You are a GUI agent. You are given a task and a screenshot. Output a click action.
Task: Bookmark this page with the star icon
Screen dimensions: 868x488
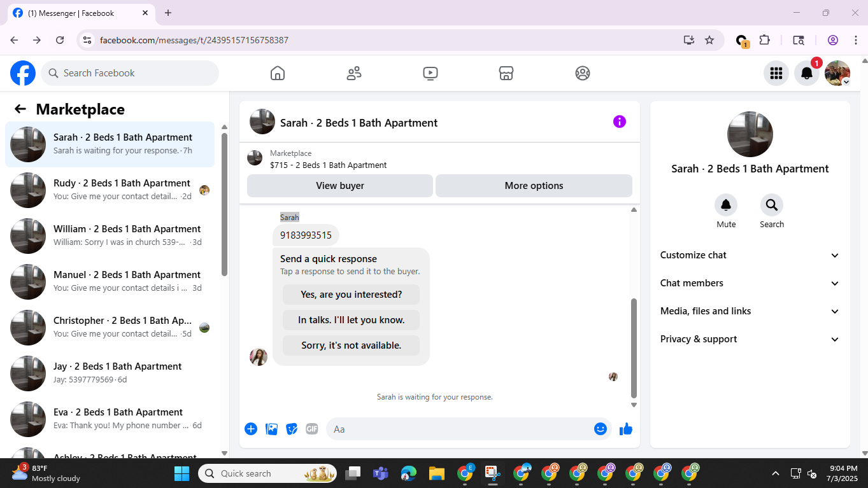709,40
